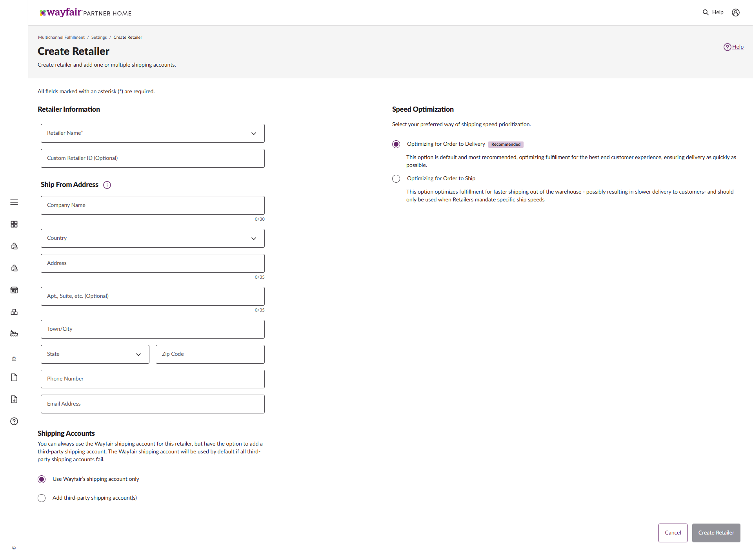The height and width of the screenshot is (560, 753).
Task: Click the circled question icon near page Help
Action: click(728, 47)
